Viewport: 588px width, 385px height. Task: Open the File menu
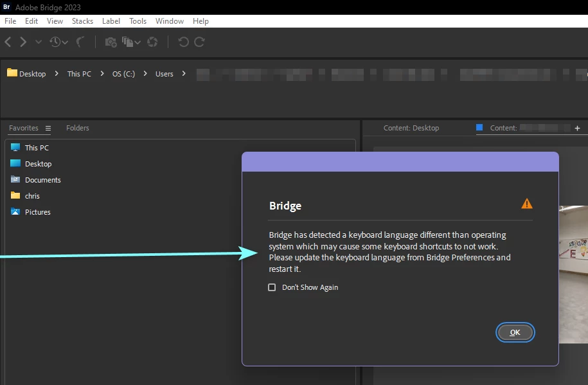coord(10,21)
